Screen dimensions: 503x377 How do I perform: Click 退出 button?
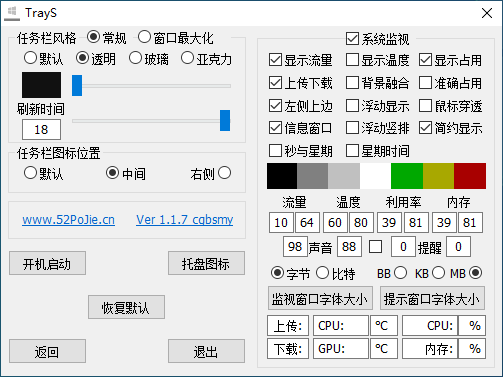(x=206, y=351)
